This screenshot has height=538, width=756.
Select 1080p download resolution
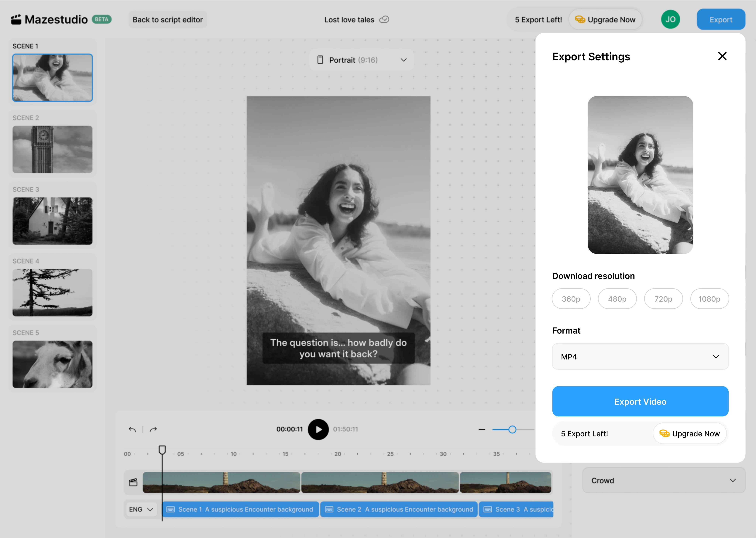(x=709, y=299)
